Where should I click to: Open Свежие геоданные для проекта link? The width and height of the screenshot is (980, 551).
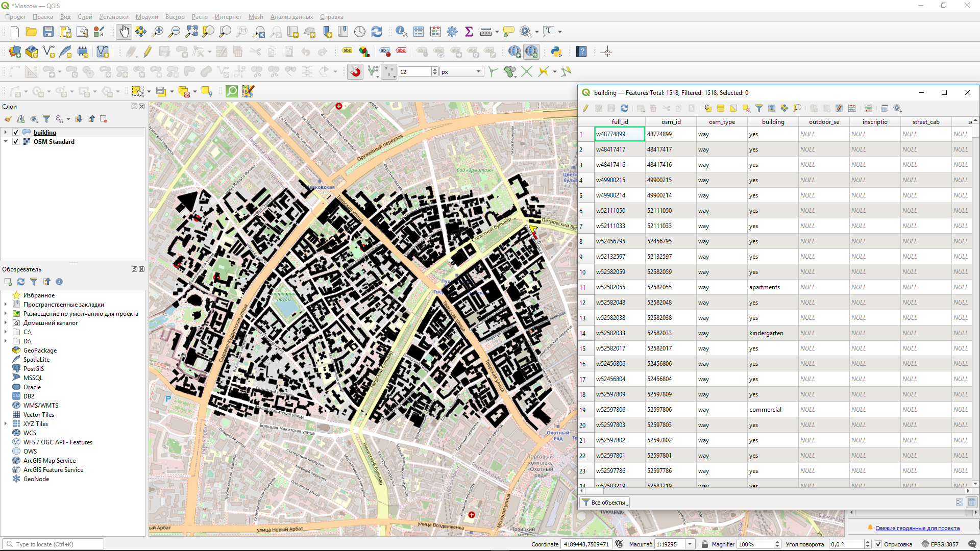pos(917,528)
